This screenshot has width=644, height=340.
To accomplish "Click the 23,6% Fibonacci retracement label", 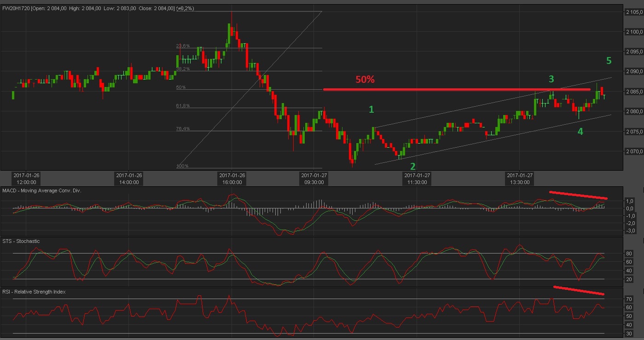I will 183,46.
